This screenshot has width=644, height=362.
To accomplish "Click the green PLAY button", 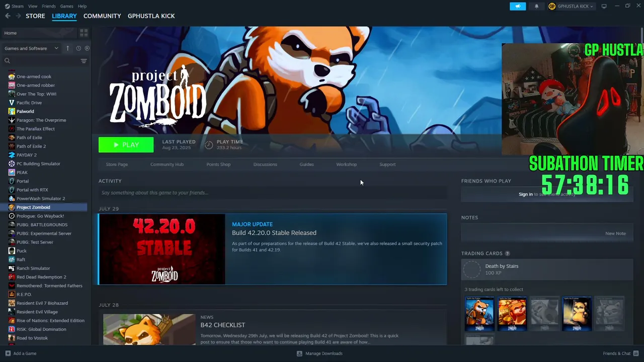I will click(x=126, y=145).
